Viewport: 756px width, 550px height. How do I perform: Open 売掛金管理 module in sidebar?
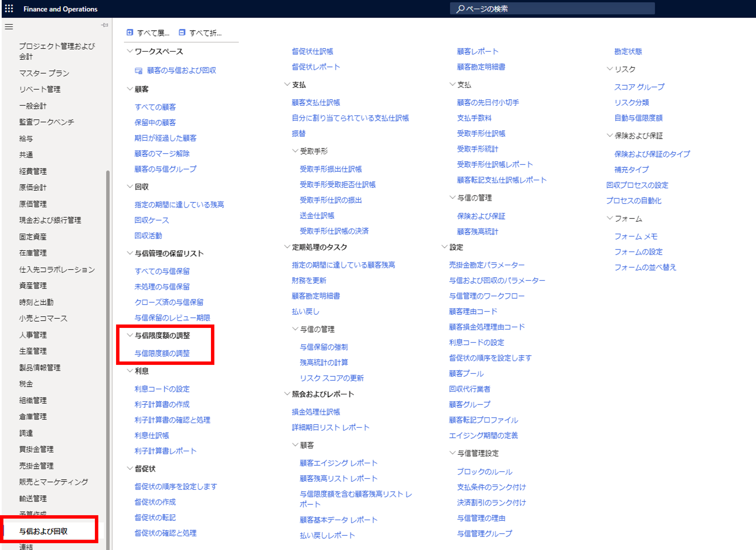[36, 466]
